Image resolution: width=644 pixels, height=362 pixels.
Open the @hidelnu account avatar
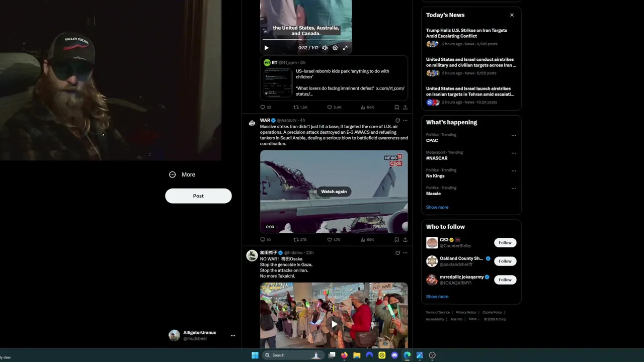pos(252,256)
